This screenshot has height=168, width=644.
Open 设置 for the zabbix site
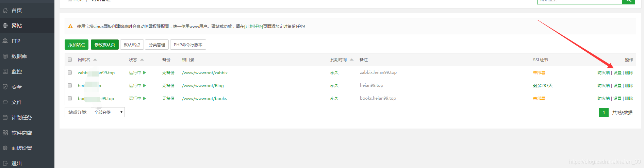(617, 72)
